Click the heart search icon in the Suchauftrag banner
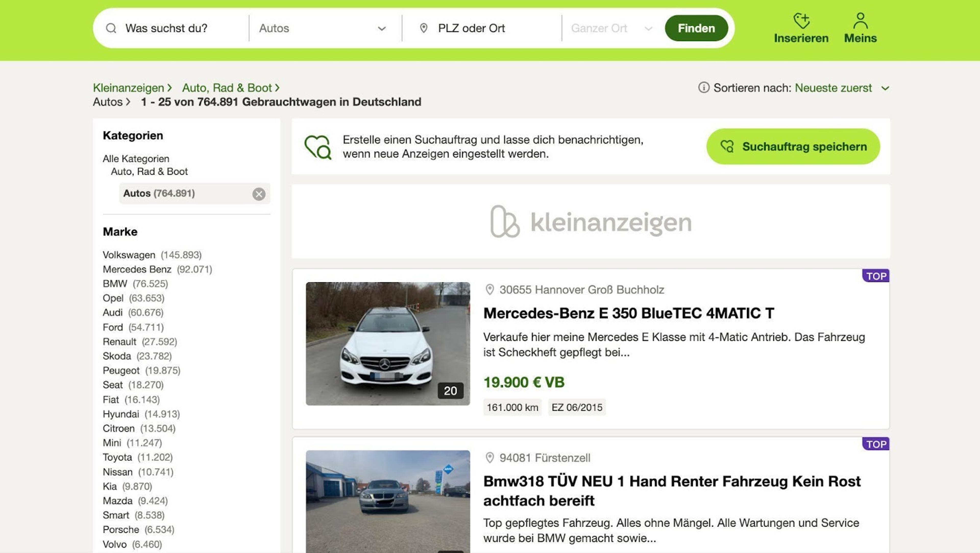Screen dimensions: 980x553 (x=318, y=147)
